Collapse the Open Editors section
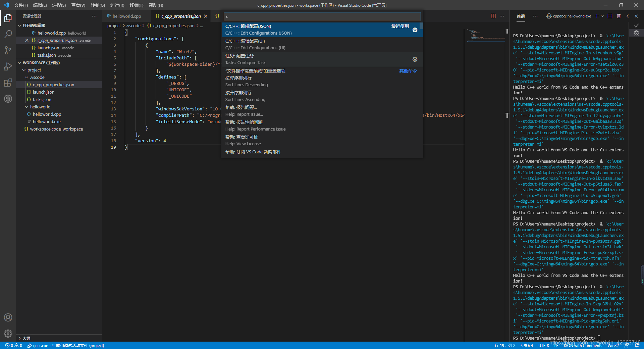This screenshot has width=644, height=349. [x=20, y=26]
